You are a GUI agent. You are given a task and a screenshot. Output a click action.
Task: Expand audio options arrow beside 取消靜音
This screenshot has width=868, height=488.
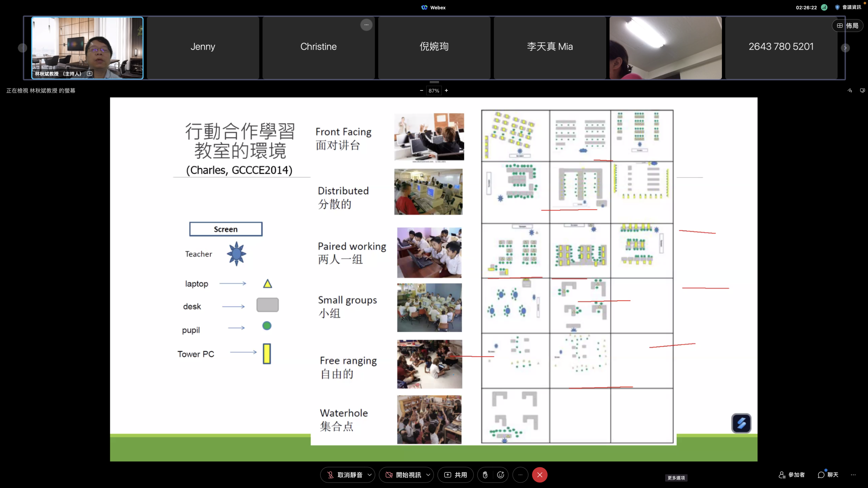[370, 475]
